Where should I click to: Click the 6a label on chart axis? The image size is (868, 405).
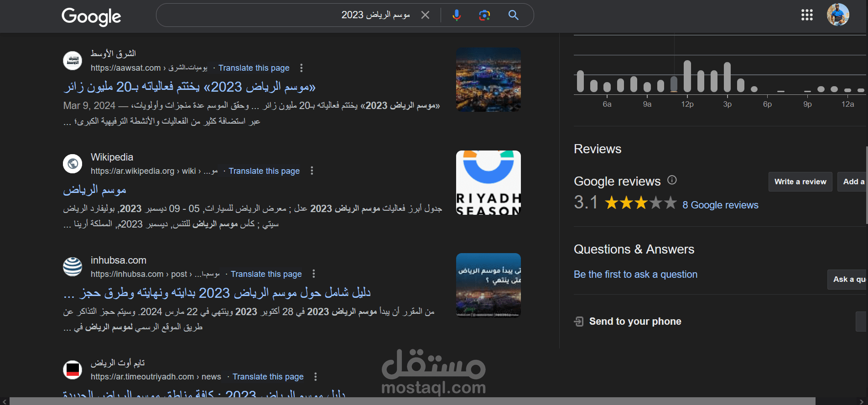tap(607, 104)
